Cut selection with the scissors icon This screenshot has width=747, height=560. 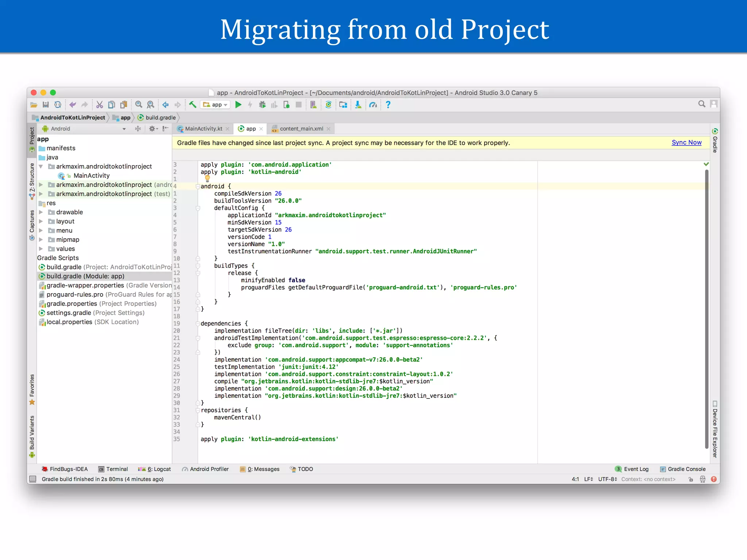(100, 105)
